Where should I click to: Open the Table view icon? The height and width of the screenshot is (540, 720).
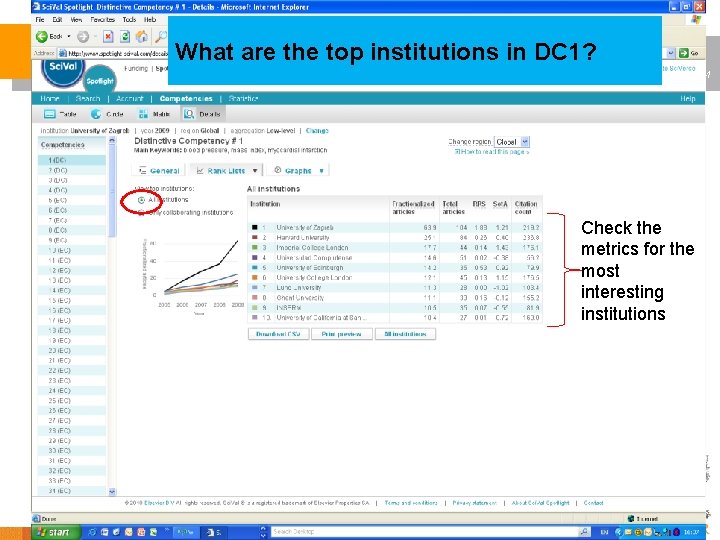pyautogui.click(x=50, y=114)
